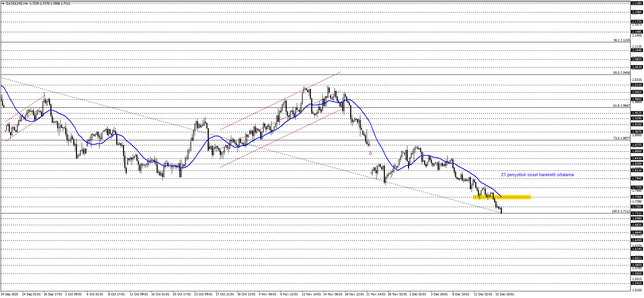Viewport: 644px width, 298px height.
Task: Click the red down arrow marker
Action: click(370, 153)
